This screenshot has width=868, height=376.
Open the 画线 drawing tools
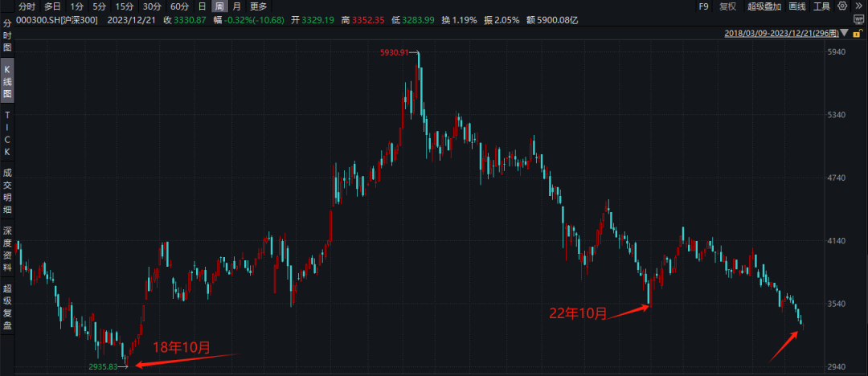(x=796, y=6)
